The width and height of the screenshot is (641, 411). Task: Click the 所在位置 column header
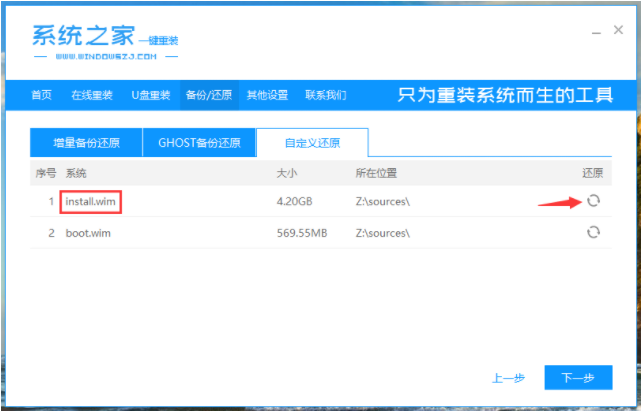point(376,173)
